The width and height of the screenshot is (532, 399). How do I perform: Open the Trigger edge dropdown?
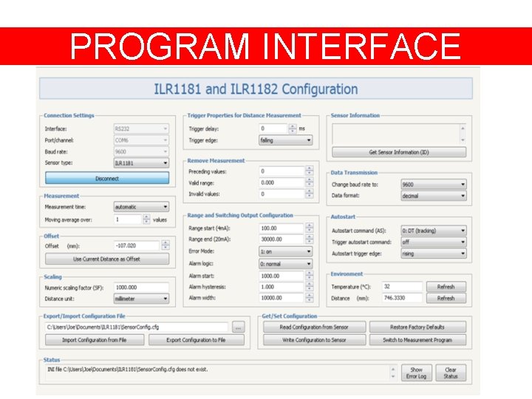coord(285,140)
